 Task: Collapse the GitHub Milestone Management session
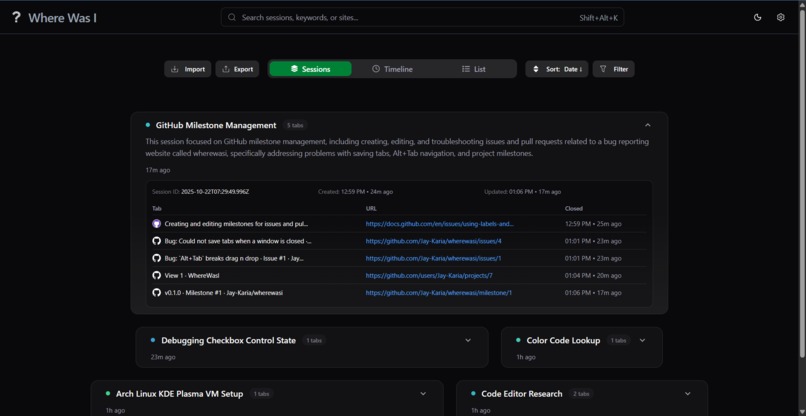coord(648,125)
